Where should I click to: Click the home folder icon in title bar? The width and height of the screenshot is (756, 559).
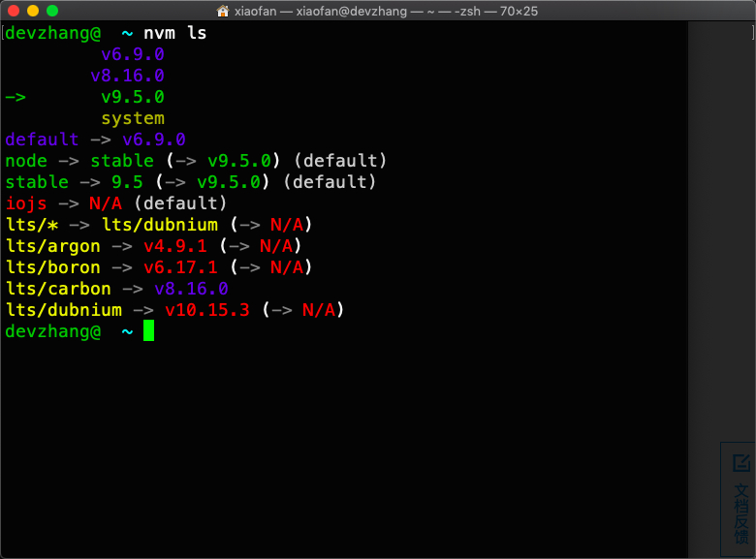[223, 11]
